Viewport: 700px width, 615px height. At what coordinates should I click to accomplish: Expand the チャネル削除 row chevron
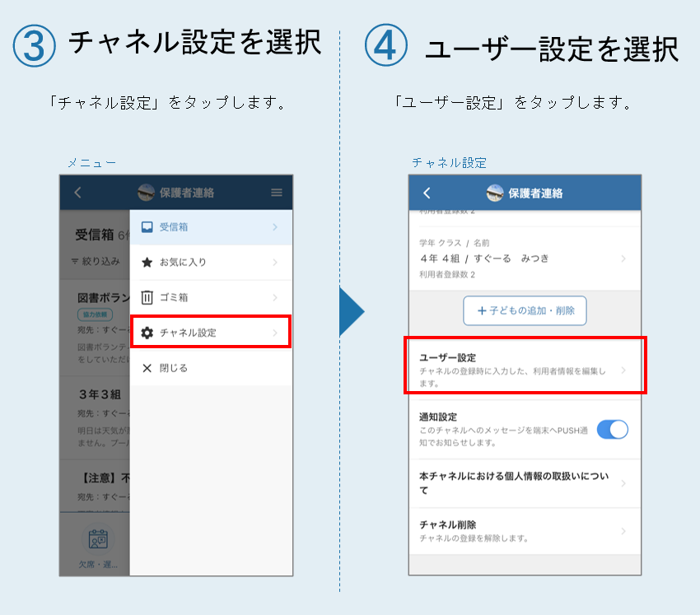pos(623,531)
